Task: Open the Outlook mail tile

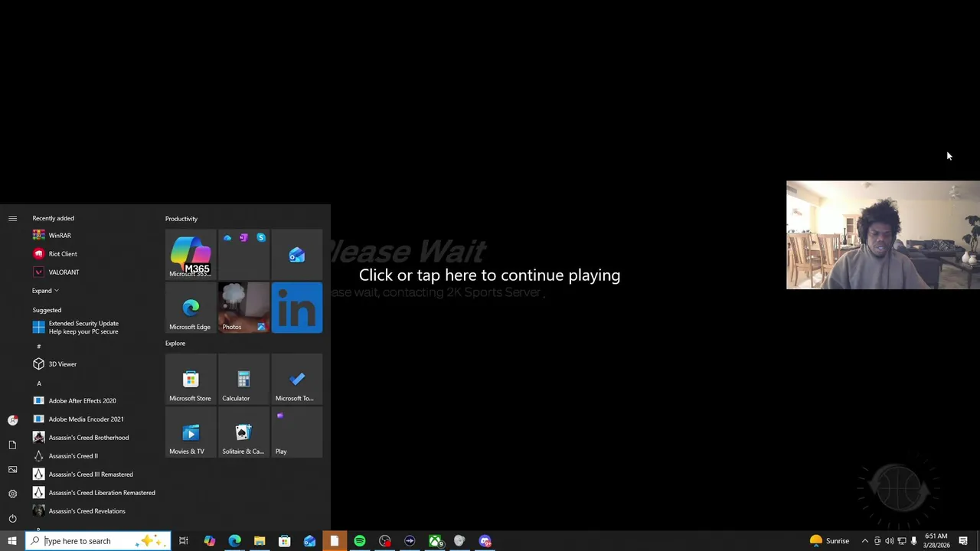Action: 297,255
